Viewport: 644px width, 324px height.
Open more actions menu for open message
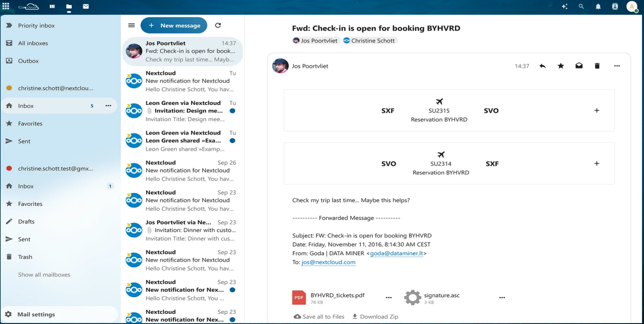click(x=617, y=66)
